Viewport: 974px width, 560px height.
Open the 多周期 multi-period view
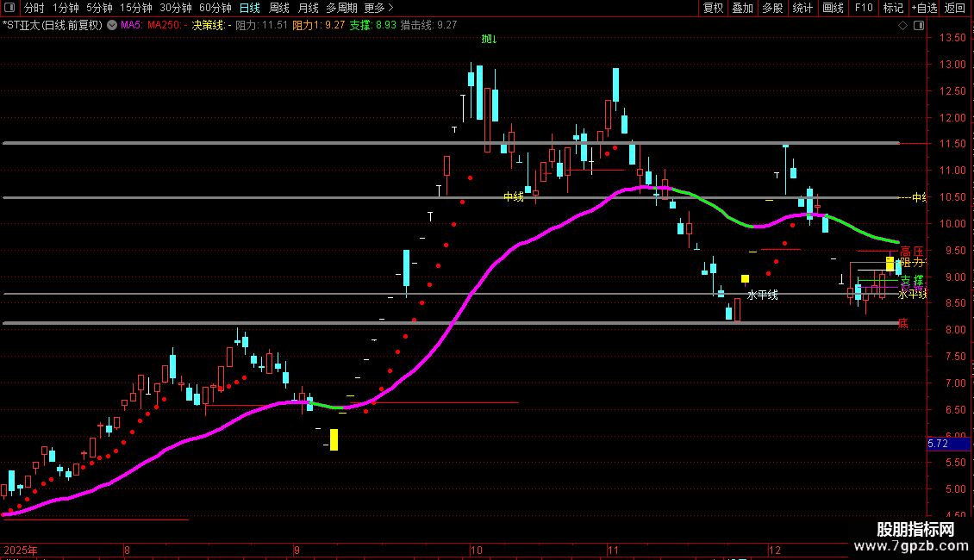tap(341, 8)
